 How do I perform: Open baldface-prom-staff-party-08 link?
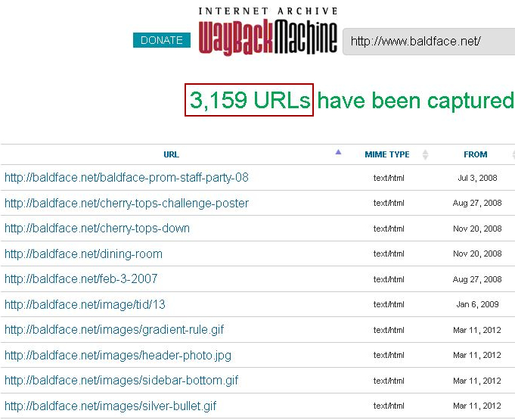(x=126, y=178)
